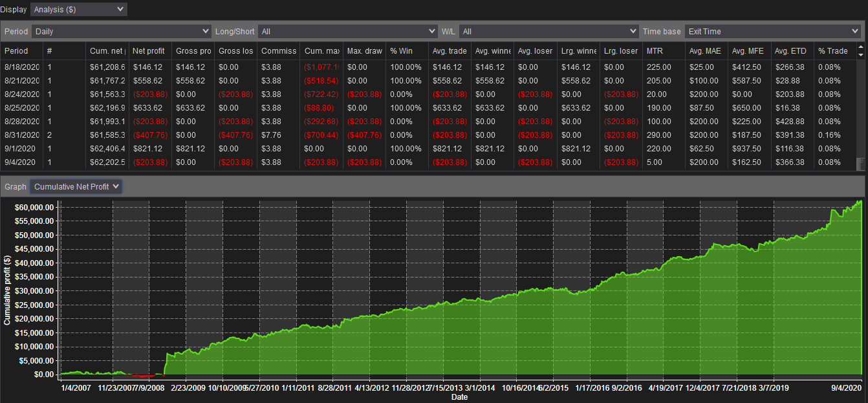The height and width of the screenshot is (403, 868).
Task: Click the red drawdown area in chart
Action: pyautogui.click(x=144, y=375)
